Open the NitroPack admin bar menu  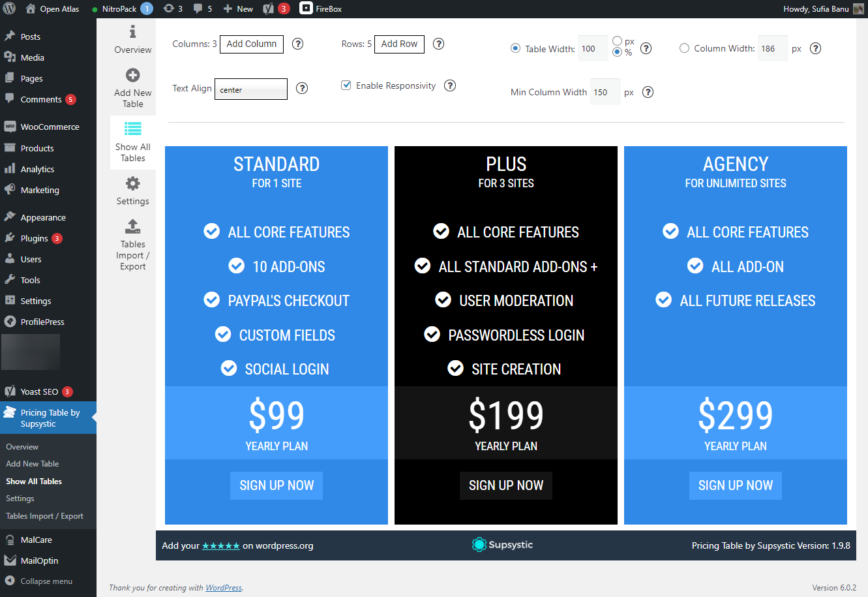pos(122,8)
